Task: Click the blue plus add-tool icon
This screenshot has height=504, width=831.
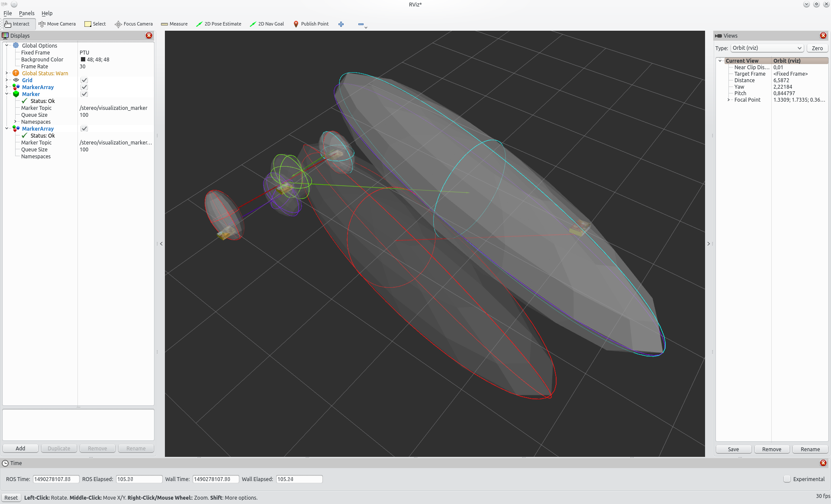Action: (341, 24)
